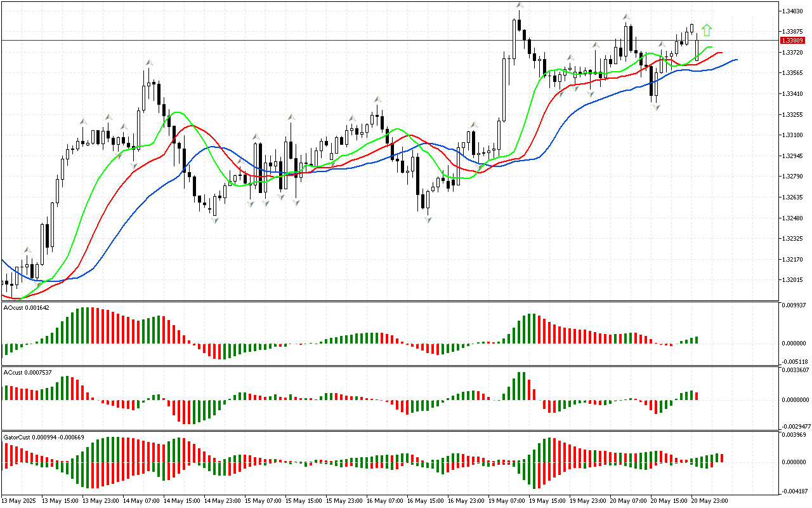Click the 20 May 23:00 time label
812x508 pixels.
[x=709, y=500]
